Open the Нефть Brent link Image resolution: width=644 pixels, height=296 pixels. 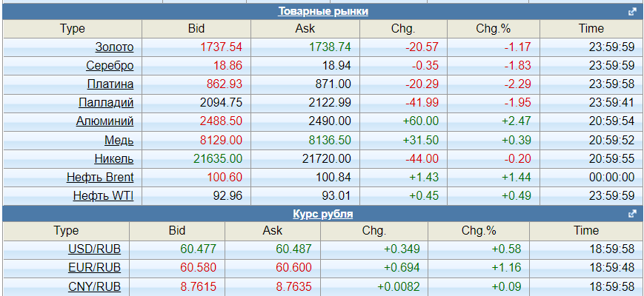100,177
